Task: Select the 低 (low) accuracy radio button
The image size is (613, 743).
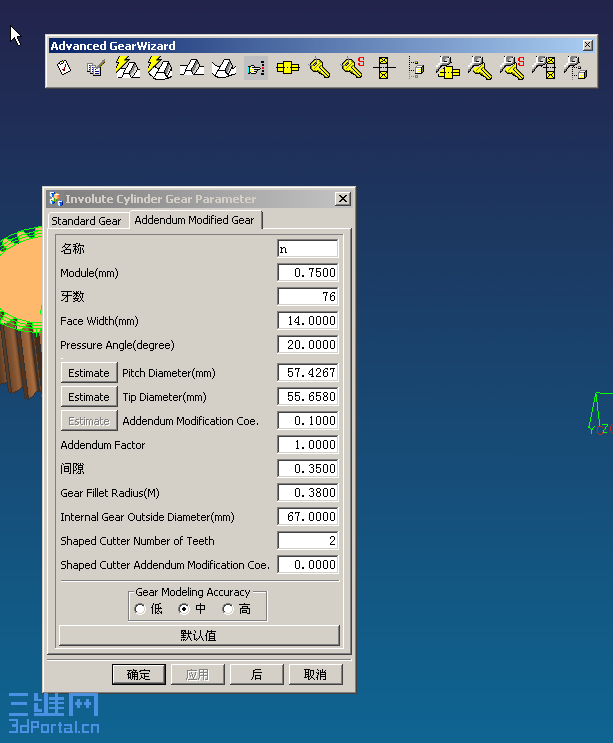Action: pos(140,609)
